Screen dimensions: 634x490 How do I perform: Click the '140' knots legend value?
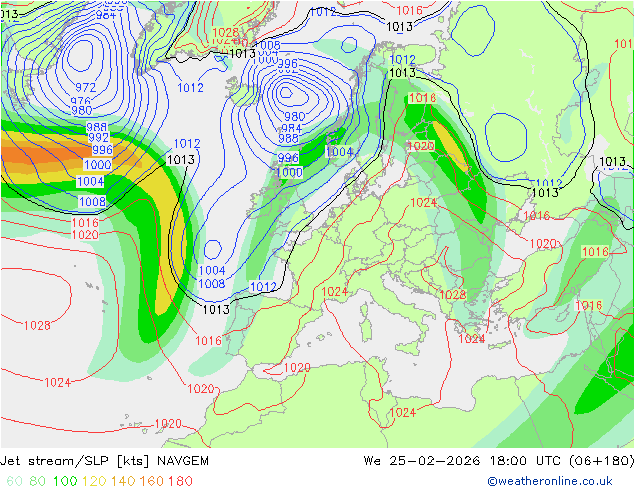pos(123,481)
